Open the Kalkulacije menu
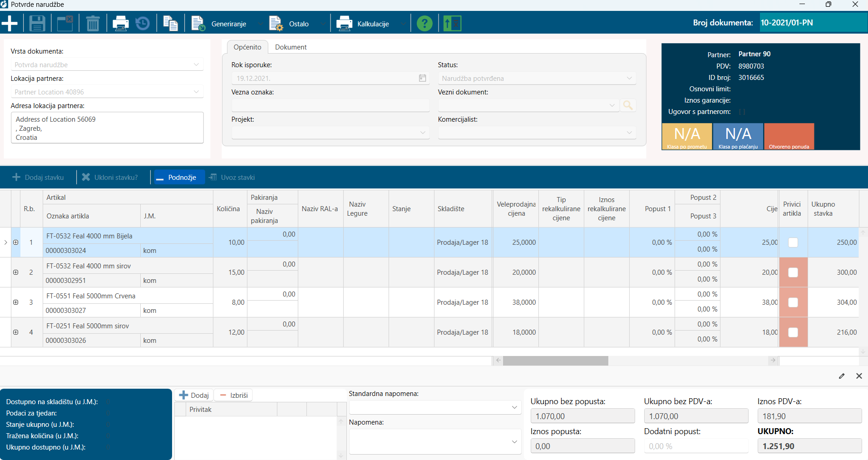This screenshot has height=460, width=868. [370, 24]
